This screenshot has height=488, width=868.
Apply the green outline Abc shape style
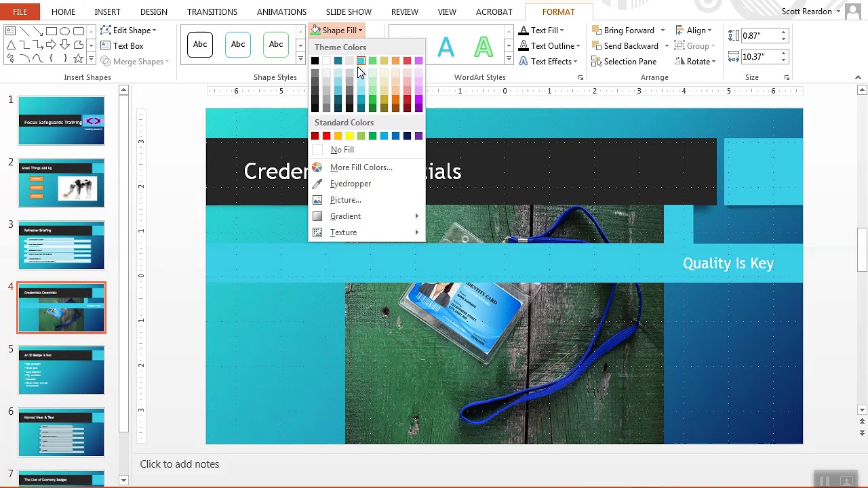pyautogui.click(x=276, y=45)
